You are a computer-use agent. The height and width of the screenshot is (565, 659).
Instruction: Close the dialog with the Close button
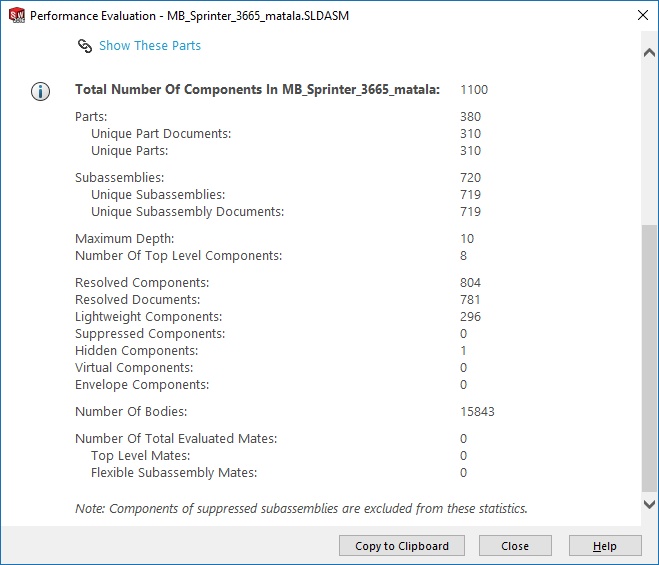point(515,546)
